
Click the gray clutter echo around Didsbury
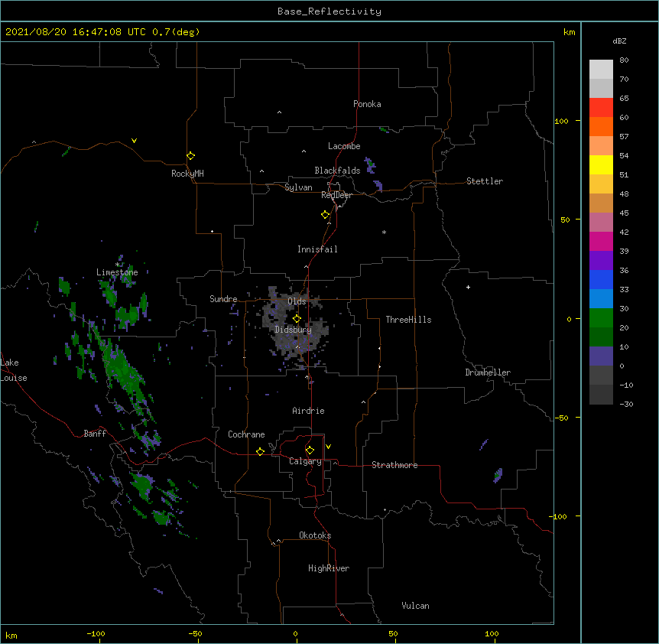294,328
